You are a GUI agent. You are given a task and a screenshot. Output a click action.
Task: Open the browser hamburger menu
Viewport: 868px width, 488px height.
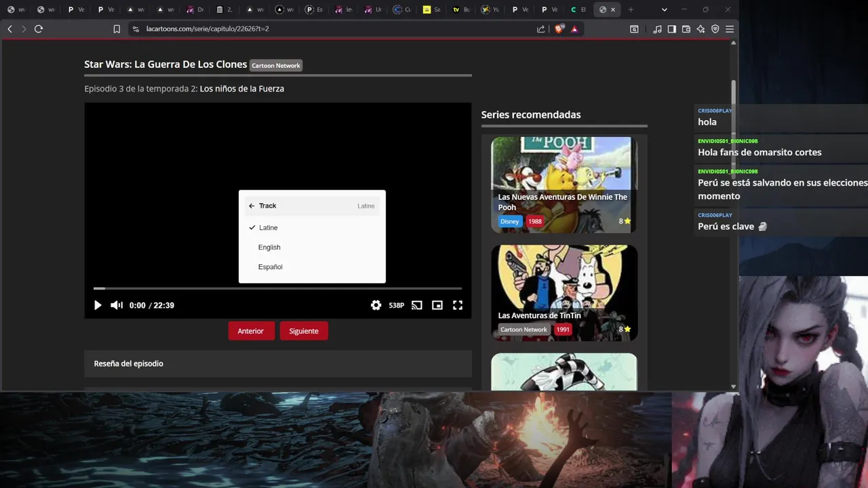click(x=730, y=29)
